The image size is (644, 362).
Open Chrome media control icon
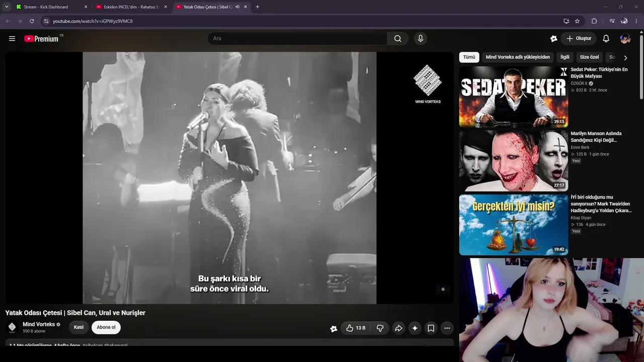(612, 21)
